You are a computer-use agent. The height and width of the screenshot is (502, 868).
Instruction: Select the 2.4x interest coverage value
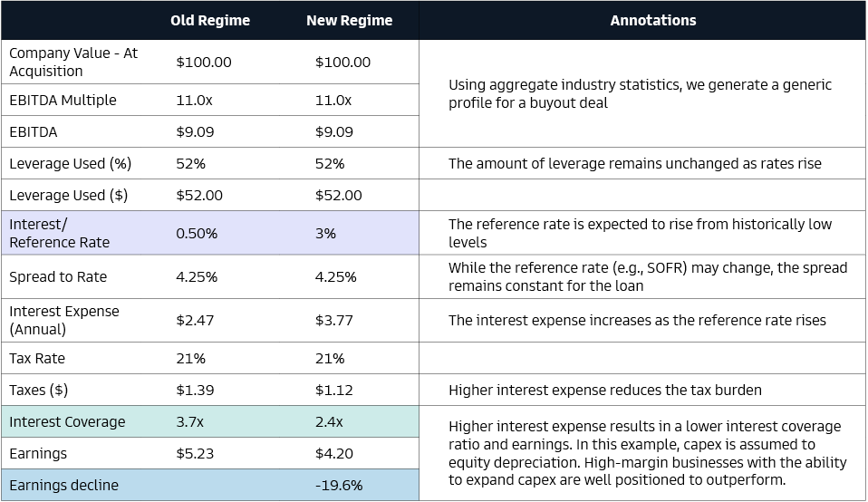(x=329, y=422)
